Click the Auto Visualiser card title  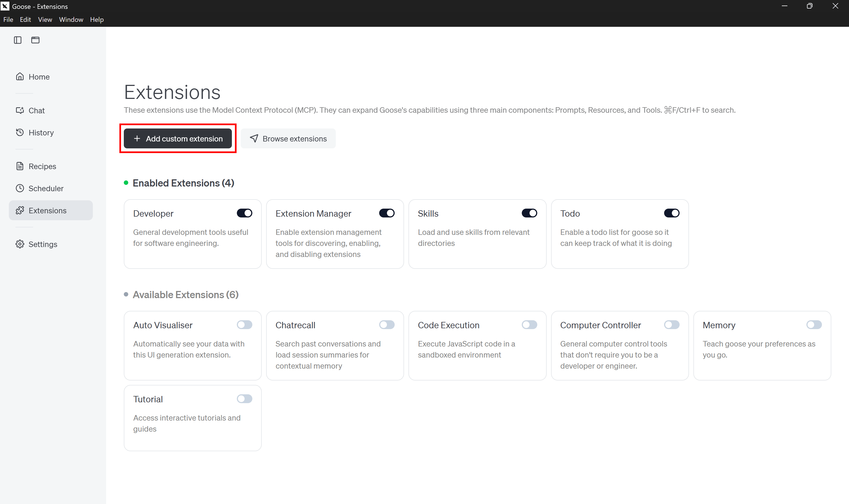[163, 325]
